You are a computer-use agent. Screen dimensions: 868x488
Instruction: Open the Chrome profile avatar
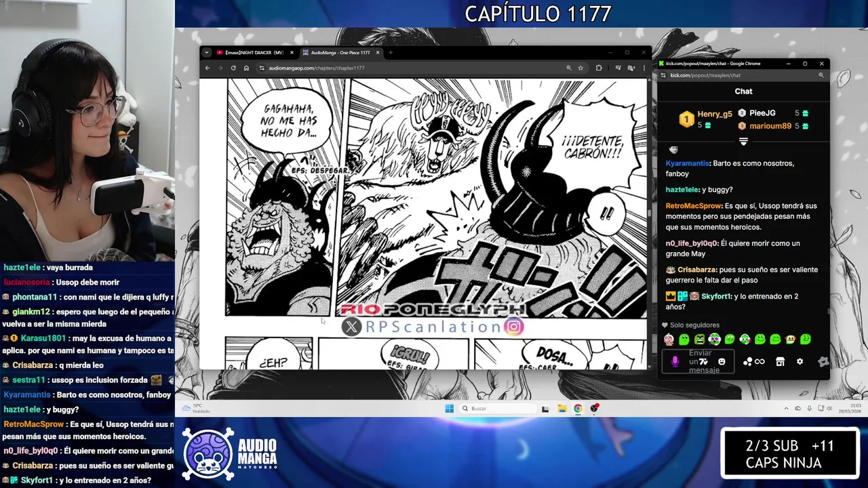tap(631, 68)
